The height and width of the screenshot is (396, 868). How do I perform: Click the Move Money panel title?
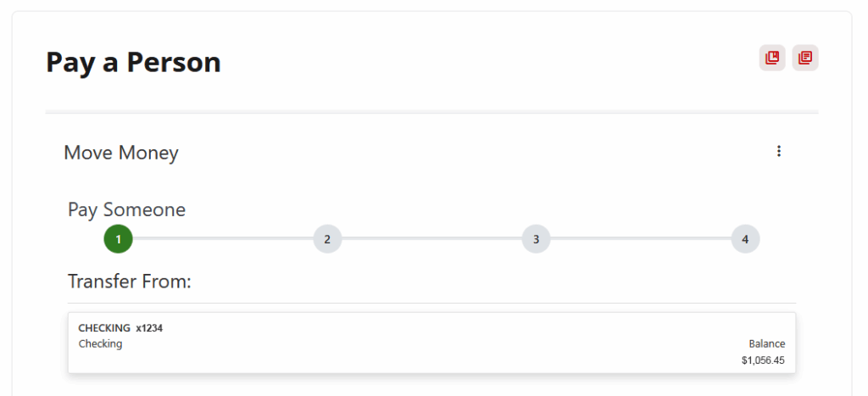(121, 153)
